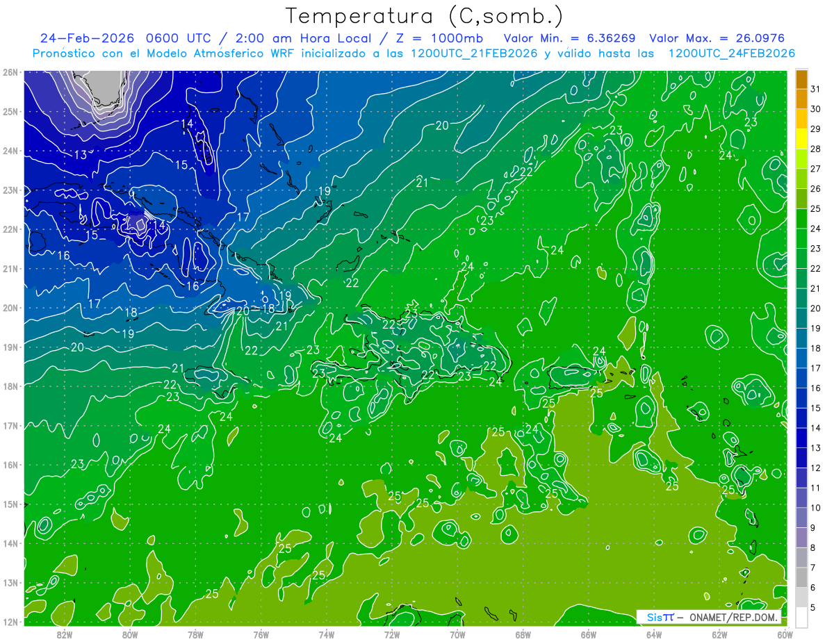The image size is (834, 644).
Task: Click the '19N' latitude axis label
Action: tap(10, 347)
